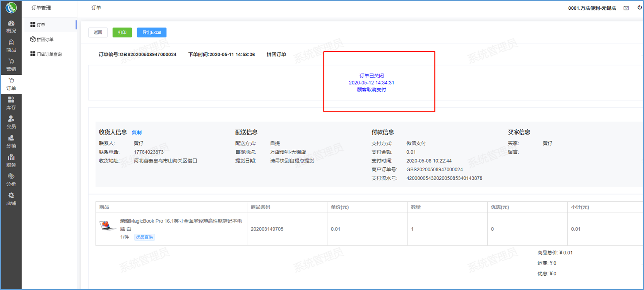This screenshot has height=290, width=644.
Task: Click the 运费 shipping fee line
Action: pos(547,263)
